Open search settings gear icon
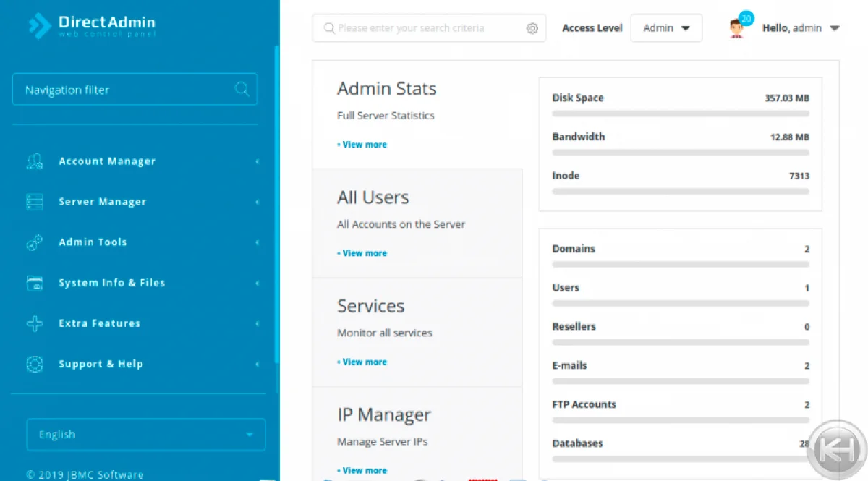868x481 pixels. coord(532,28)
